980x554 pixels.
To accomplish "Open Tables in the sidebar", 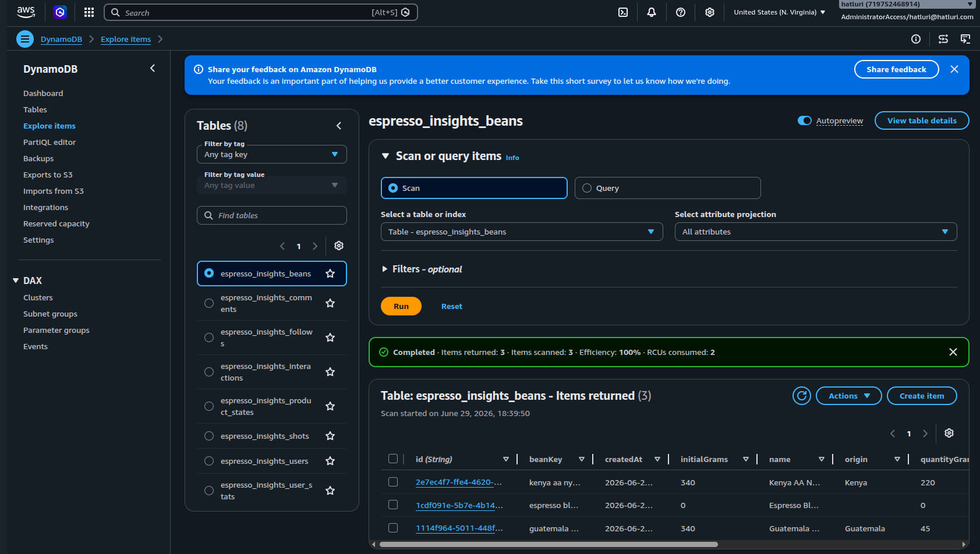I will [x=35, y=109].
